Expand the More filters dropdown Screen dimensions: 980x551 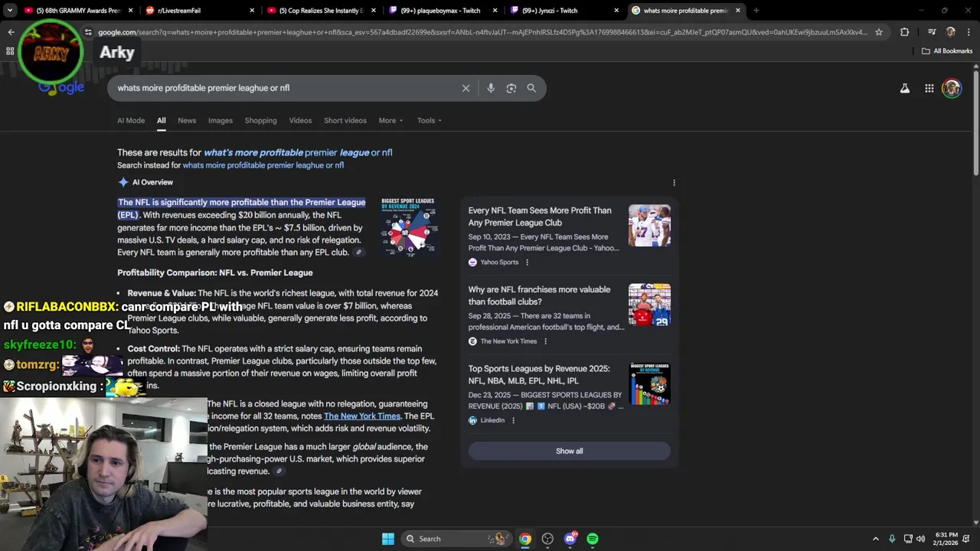(390, 120)
